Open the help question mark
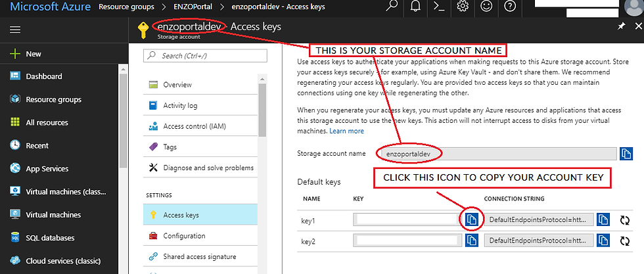The width and height of the screenshot is (644, 274). pos(510,7)
